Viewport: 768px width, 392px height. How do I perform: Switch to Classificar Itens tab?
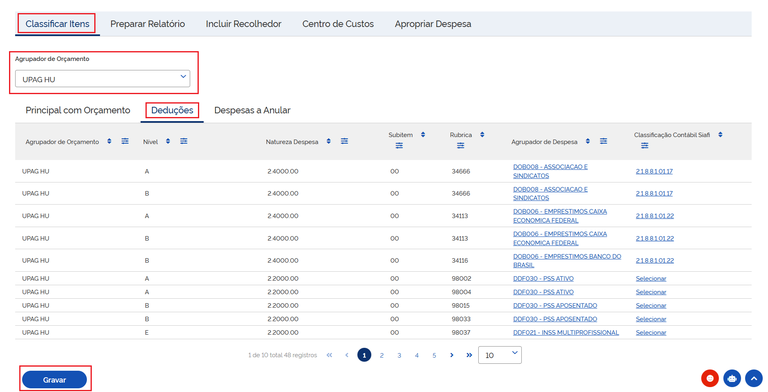coord(57,24)
